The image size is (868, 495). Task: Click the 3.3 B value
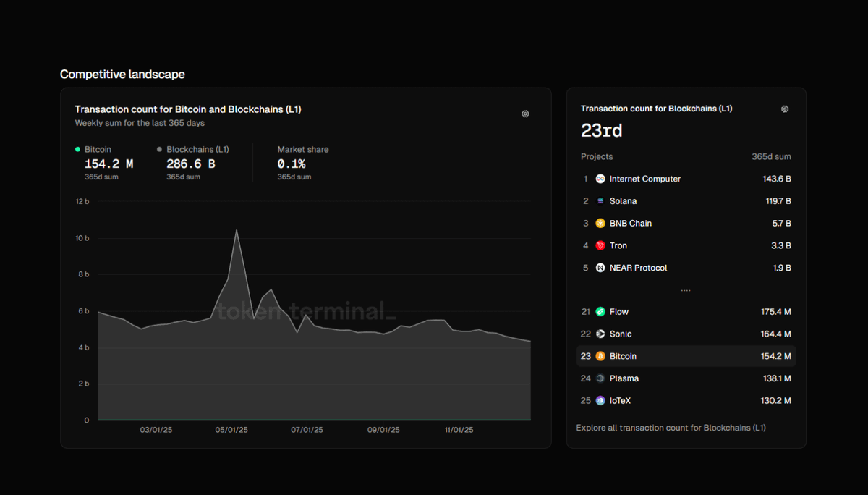(x=781, y=246)
